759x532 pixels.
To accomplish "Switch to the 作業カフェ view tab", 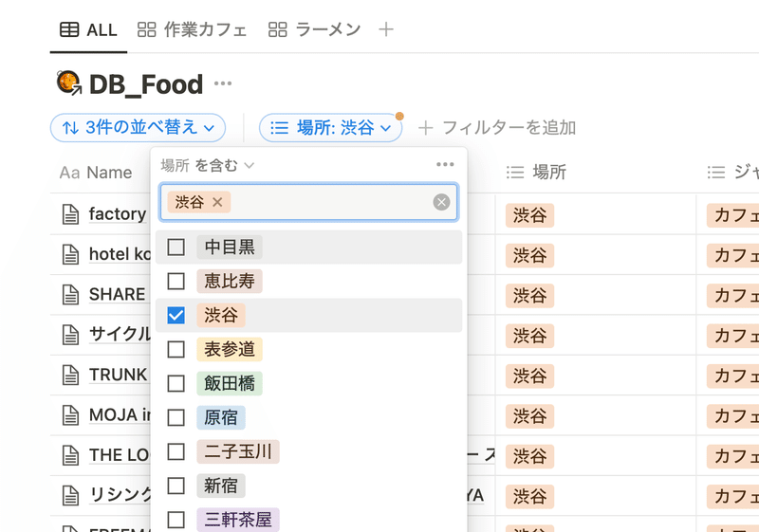I will coord(193,29).
